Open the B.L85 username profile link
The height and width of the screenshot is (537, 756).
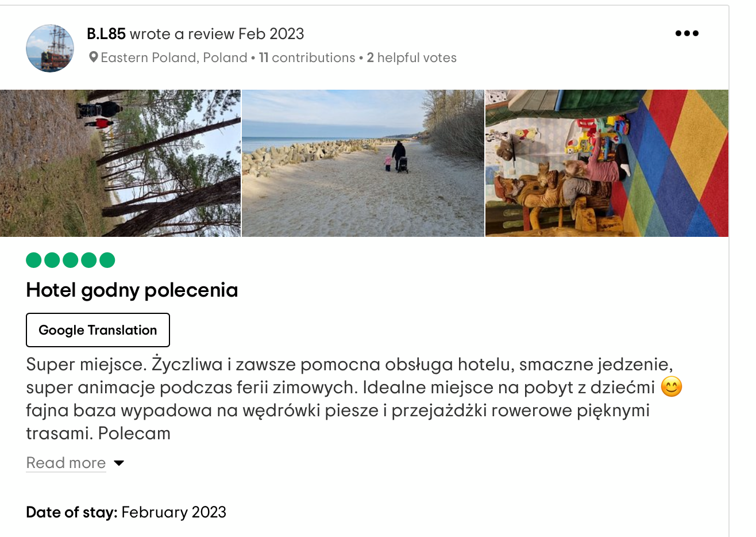coord(106,34)
